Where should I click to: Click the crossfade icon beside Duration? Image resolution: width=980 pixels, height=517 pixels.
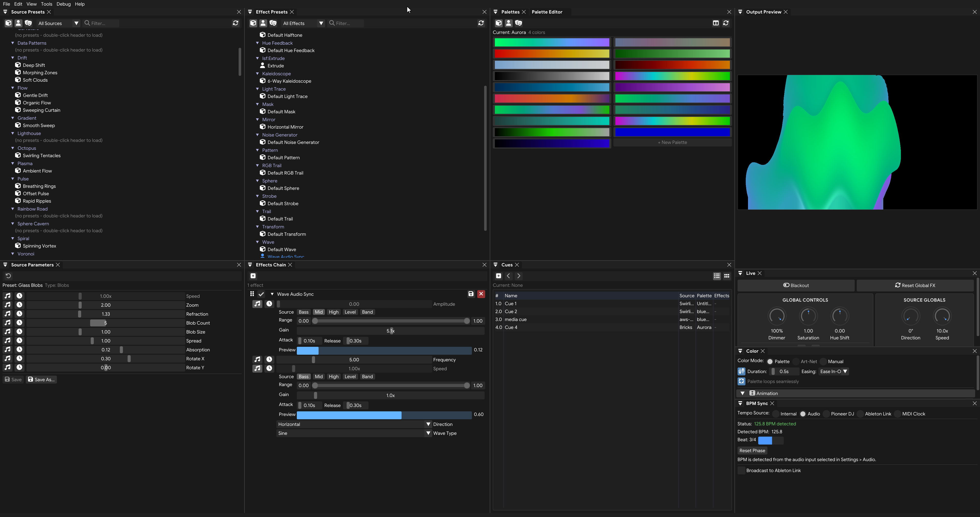pos(741,371)
